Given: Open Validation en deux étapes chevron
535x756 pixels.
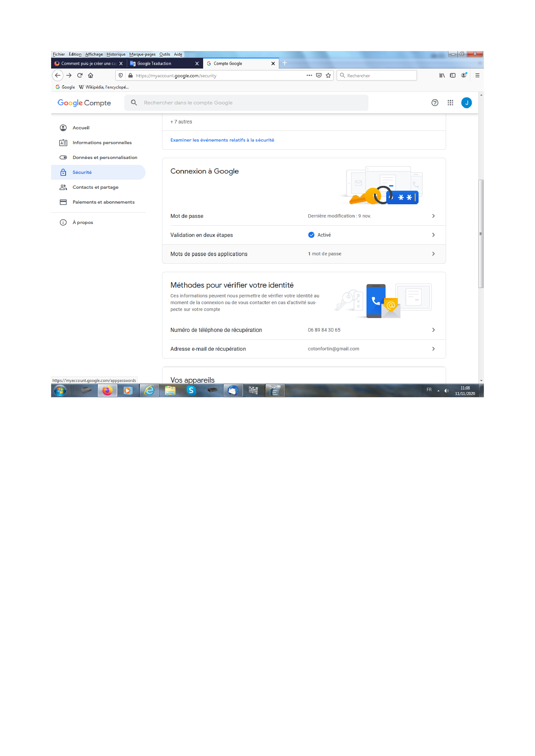Looking at the screenshot, I should [x=433, y=235].
